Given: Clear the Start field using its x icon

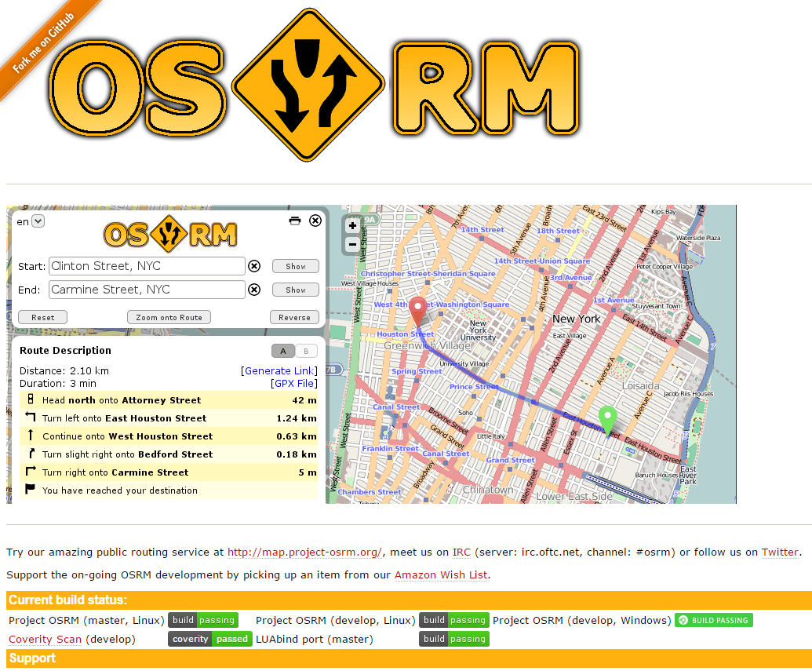Looking at the screenshot, I should (x=254, y=266).
